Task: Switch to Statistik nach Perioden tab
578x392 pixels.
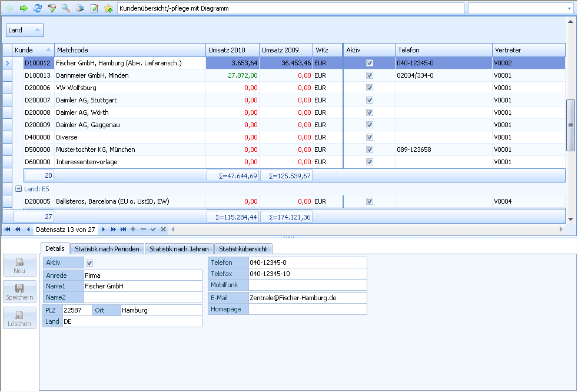Action: click(107, 249)
